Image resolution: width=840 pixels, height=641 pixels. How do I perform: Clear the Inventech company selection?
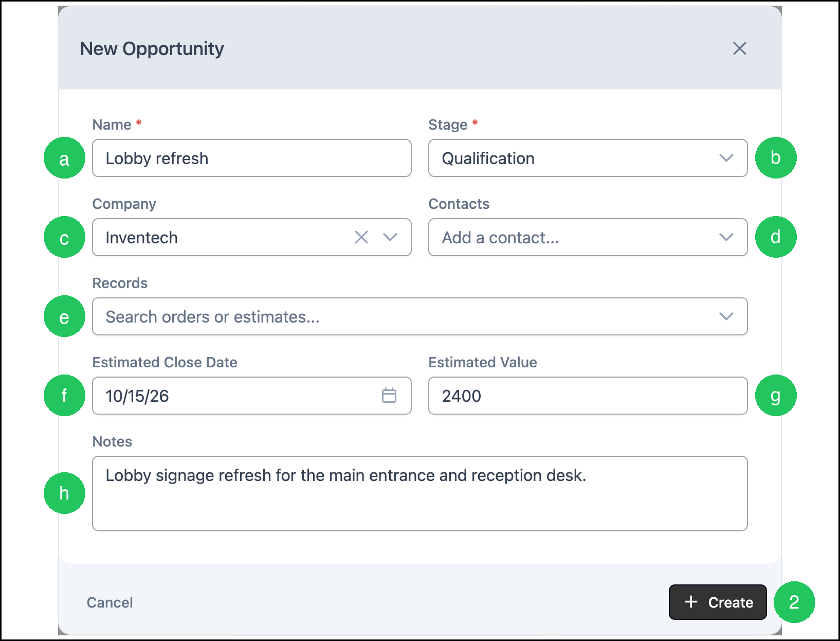361,237
